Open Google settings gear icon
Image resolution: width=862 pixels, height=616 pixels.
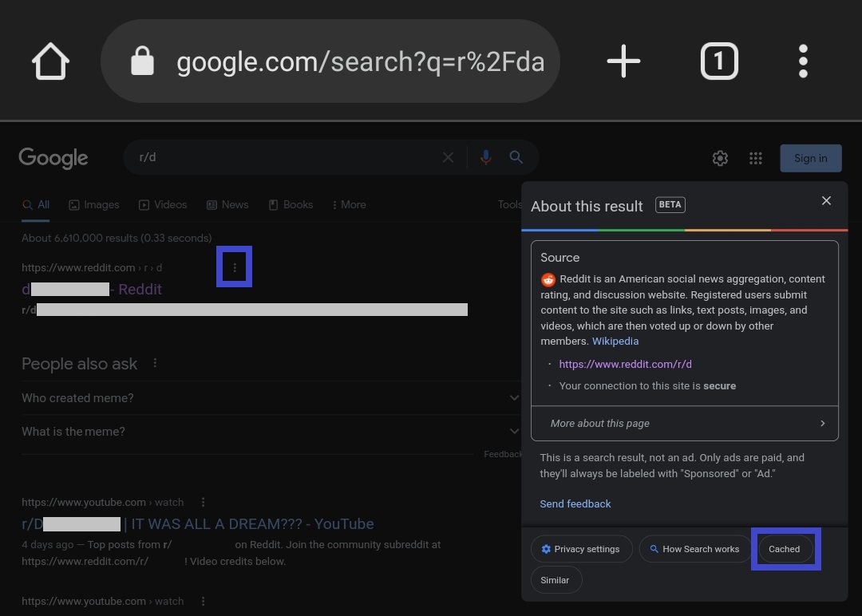[720, 159]
